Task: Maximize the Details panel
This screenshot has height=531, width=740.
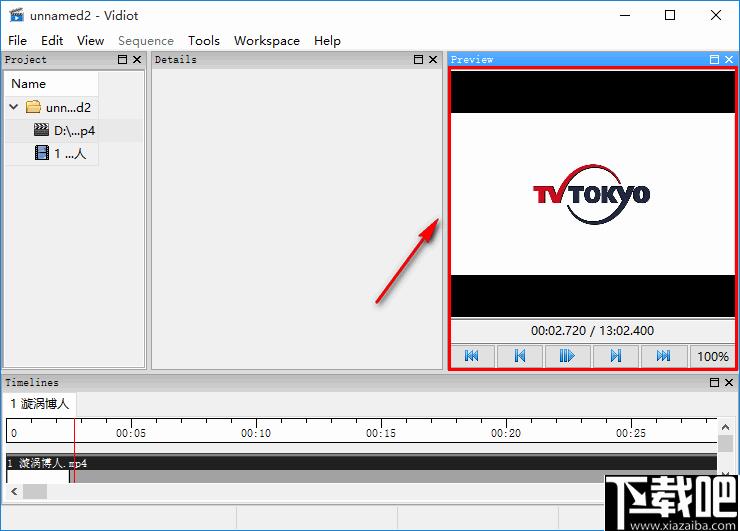Action: pos(418,59)
